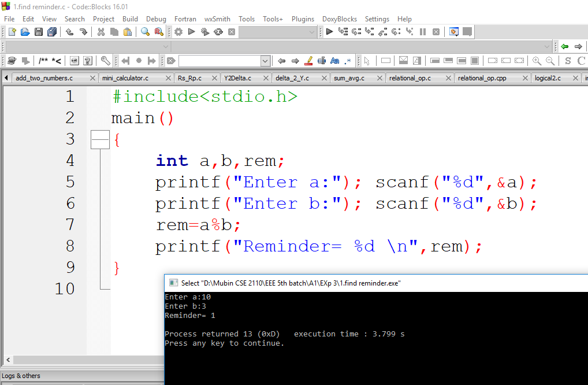Open the wxSmith menu
The height and width of the screenshot is (385, 588).
[217, 19]
